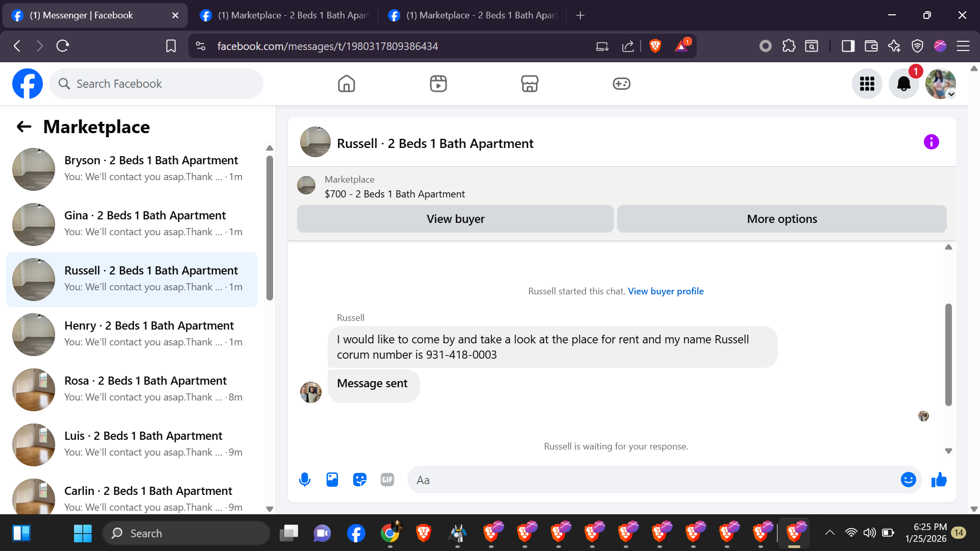The height and width of the screenshot is (551, 980).
Task: Follow the View buyer profile link
Action: pyautogui.click(x=666, y=291)
